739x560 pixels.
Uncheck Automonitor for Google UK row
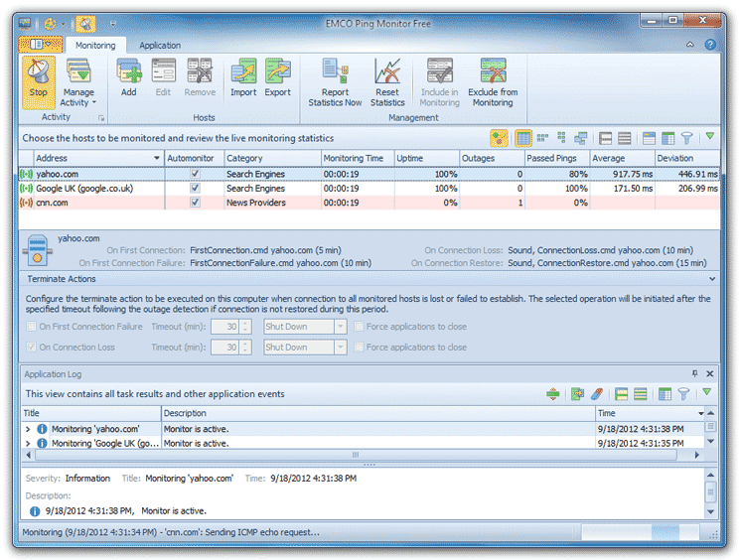195,188
